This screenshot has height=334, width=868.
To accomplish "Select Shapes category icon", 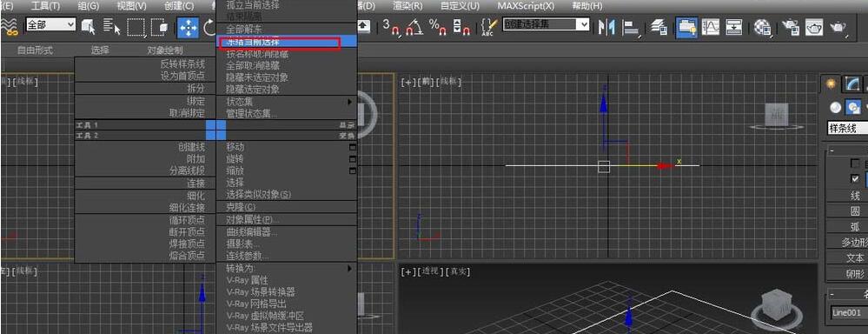I will click(854, 107).
